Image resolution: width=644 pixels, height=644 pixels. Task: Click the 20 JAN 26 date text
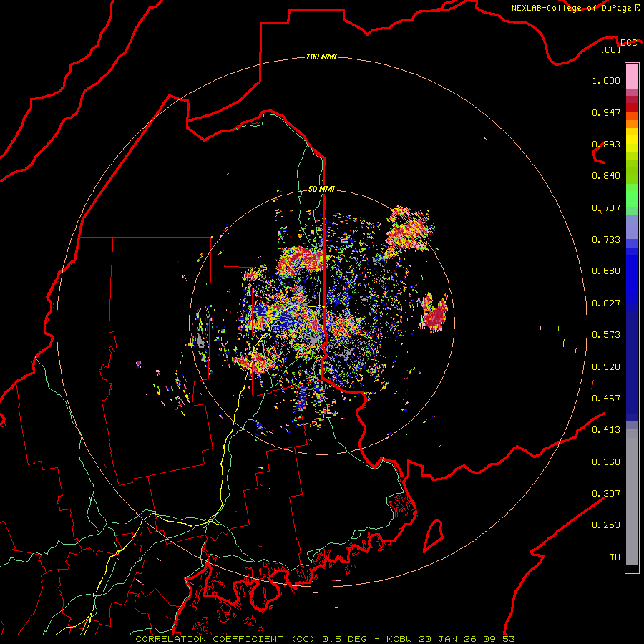447,639
